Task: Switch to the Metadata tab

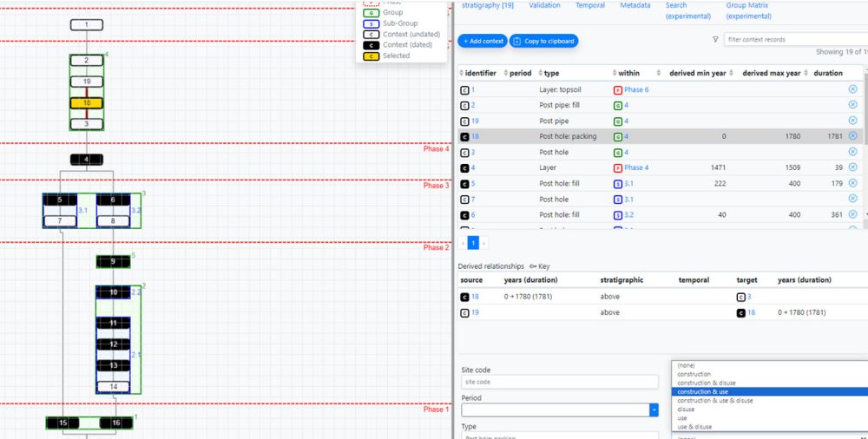Action: pos(635,5)
